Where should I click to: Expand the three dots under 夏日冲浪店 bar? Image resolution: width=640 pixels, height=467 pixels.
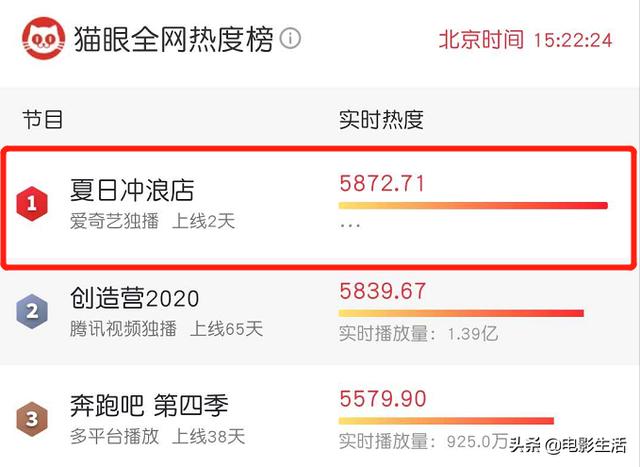pyautogui.click(x=350, y=225)
